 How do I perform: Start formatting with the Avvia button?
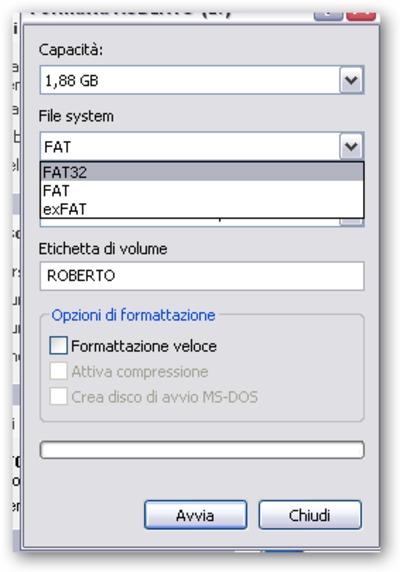[x=195, y=515]
